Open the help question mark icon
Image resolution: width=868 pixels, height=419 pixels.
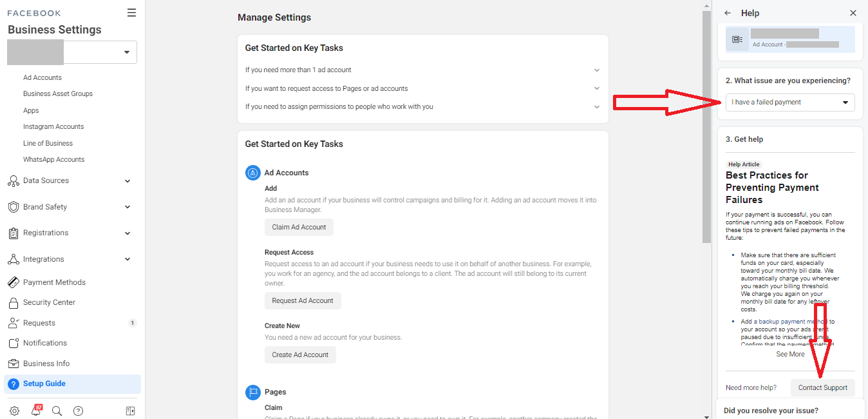pos(78,411)
